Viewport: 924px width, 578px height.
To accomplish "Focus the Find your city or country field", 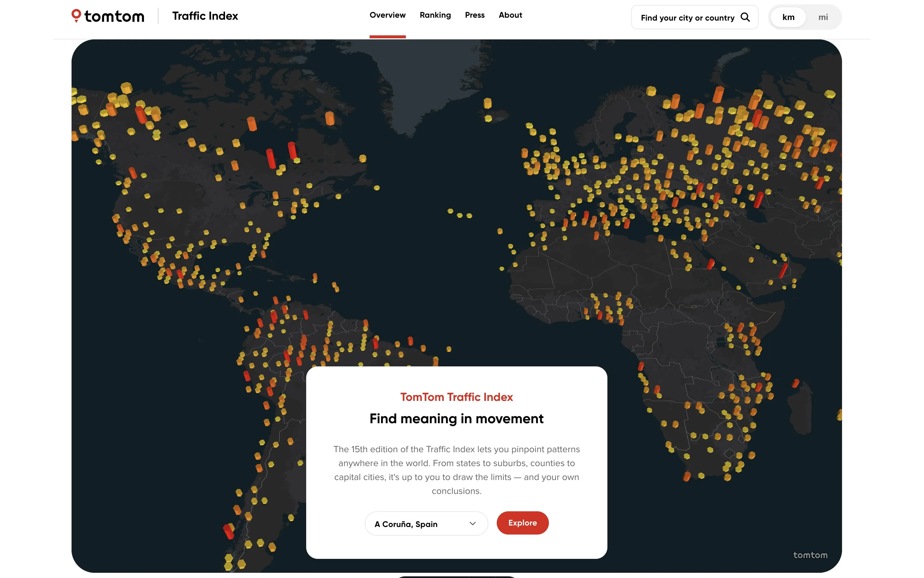I will click(x=694, y=17).
